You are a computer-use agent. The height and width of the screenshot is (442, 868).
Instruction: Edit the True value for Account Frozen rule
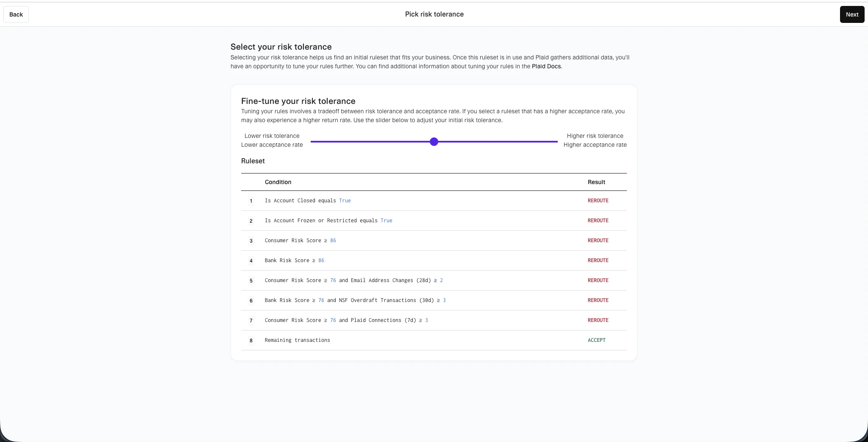point(386,221)
